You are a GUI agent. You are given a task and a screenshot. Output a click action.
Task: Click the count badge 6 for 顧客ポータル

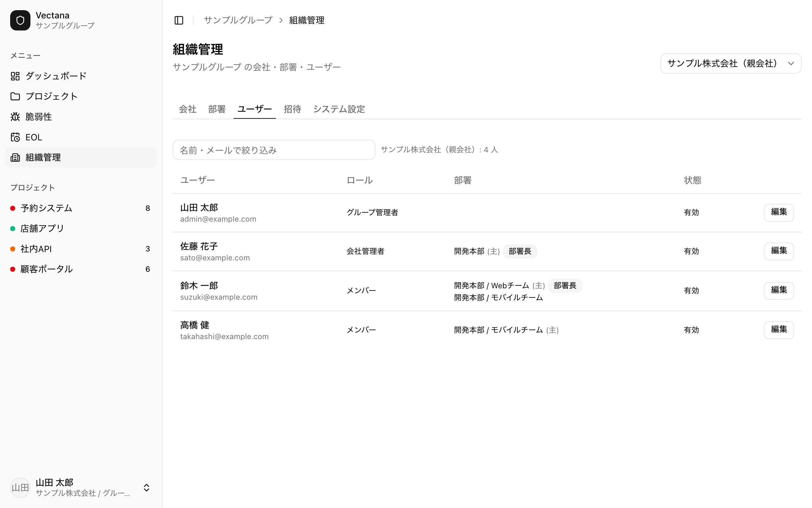(147, 269)
